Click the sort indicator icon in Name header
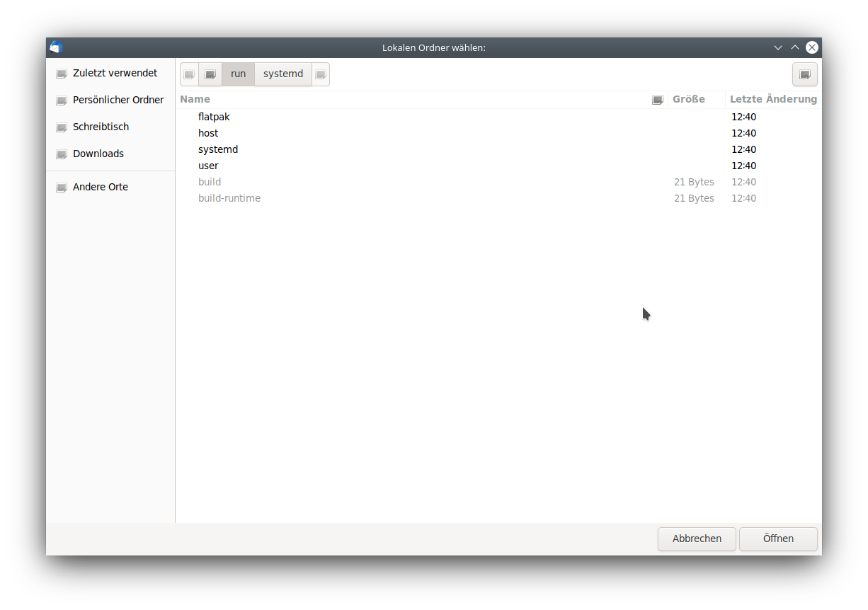The image size is (868, 610). tap(658, 100)
